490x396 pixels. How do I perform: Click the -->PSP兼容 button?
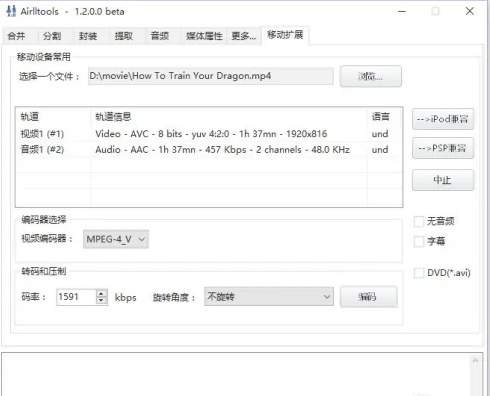[443, 148]
